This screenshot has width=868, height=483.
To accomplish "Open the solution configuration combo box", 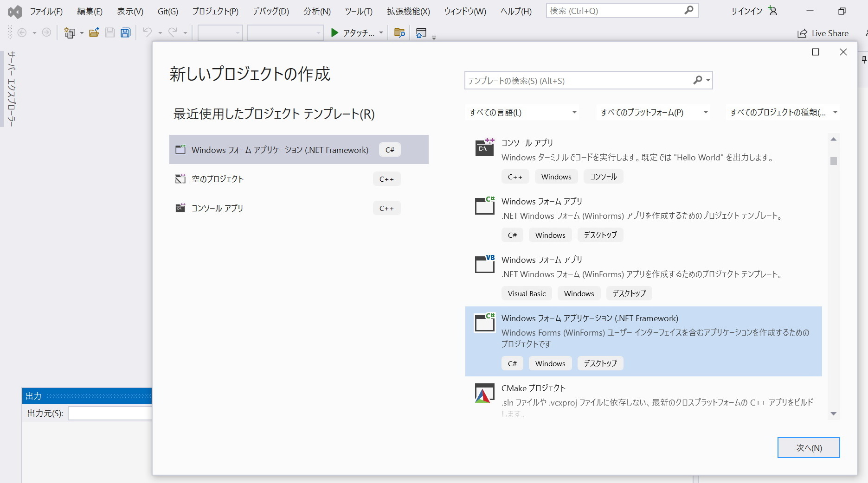I will point(220,32).
